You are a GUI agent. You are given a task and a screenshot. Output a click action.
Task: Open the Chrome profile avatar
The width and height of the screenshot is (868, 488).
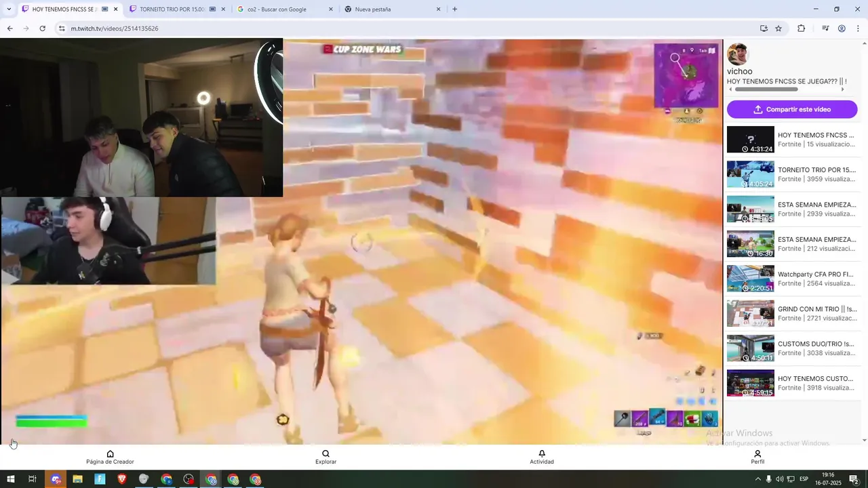point(842,28)
